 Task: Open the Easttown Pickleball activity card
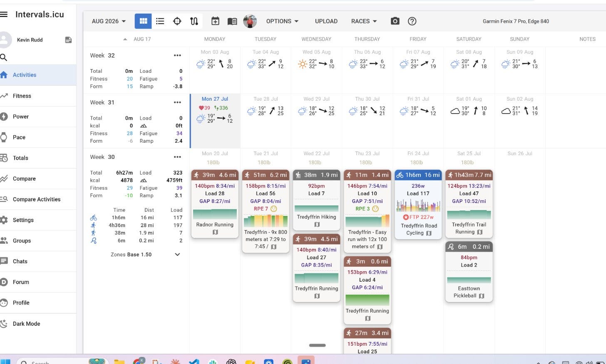point(469,272)
